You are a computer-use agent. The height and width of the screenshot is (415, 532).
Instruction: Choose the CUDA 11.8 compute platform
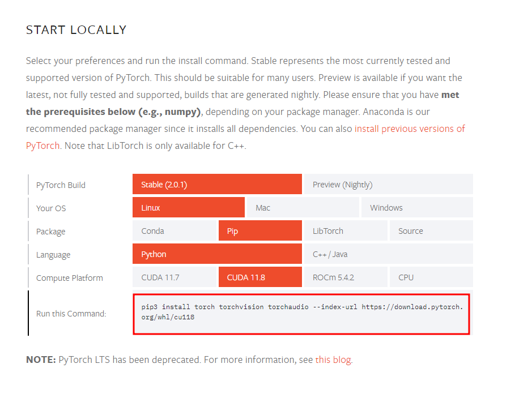click(x=260, y=277)
